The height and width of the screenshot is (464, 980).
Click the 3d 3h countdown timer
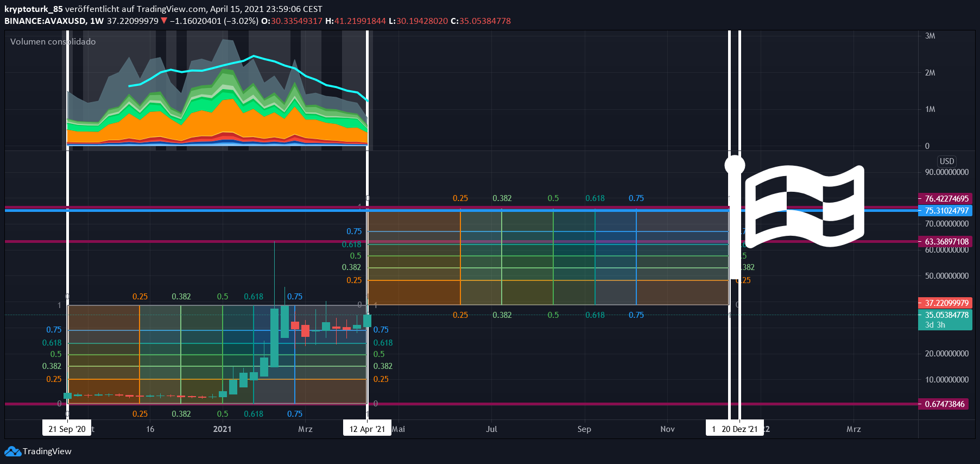point(935,325)
